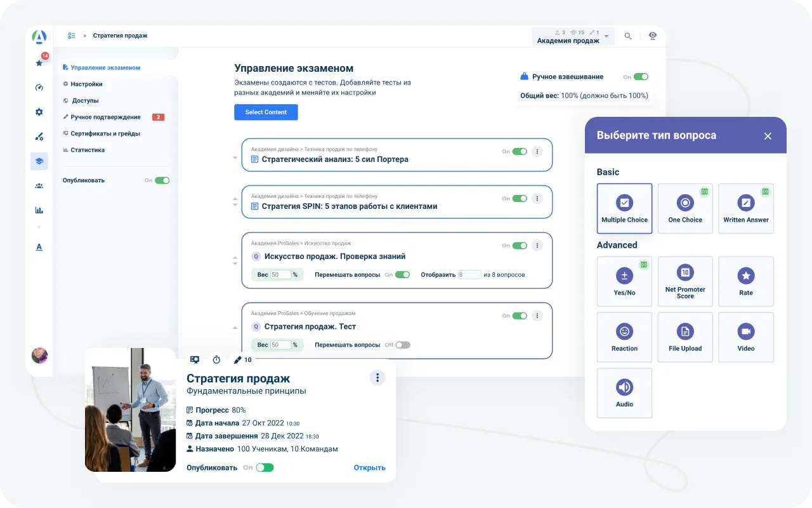Click the eye preview icon in header

652,36
